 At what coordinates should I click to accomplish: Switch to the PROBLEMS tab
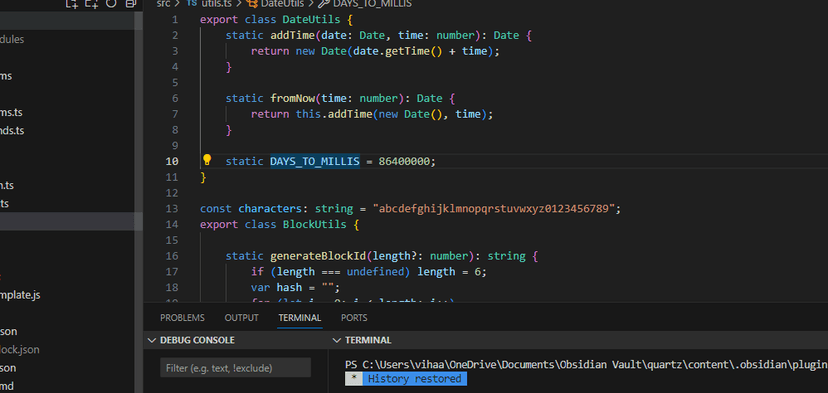[182, 318]
